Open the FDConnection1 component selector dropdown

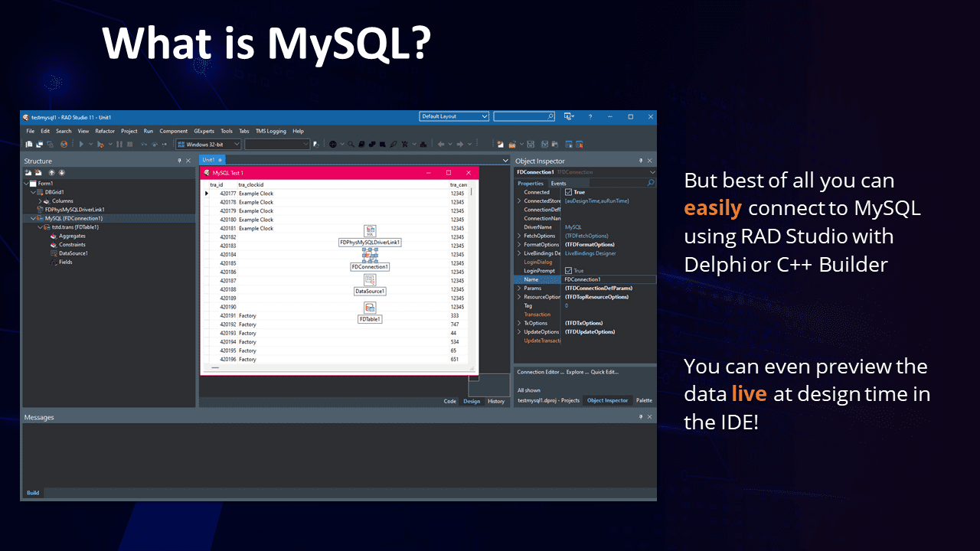[x=652, y=172]
